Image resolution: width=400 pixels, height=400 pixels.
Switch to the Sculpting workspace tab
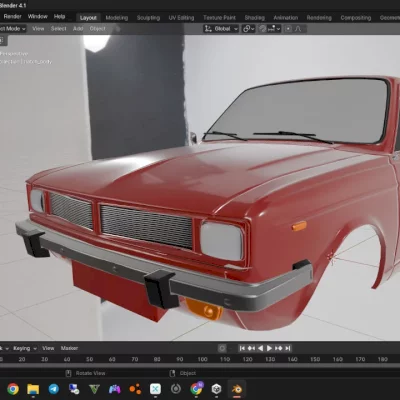point(148,18)
